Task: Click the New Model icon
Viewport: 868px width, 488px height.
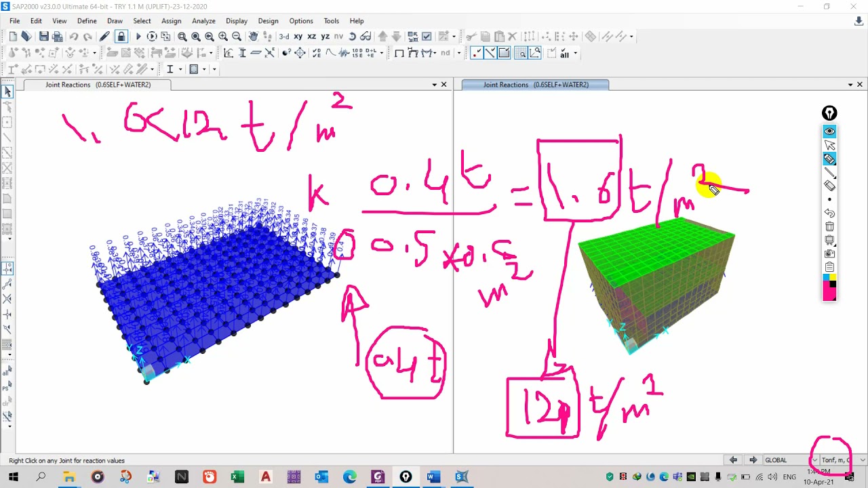Action: pyautogui.click(x=13, y=36)
